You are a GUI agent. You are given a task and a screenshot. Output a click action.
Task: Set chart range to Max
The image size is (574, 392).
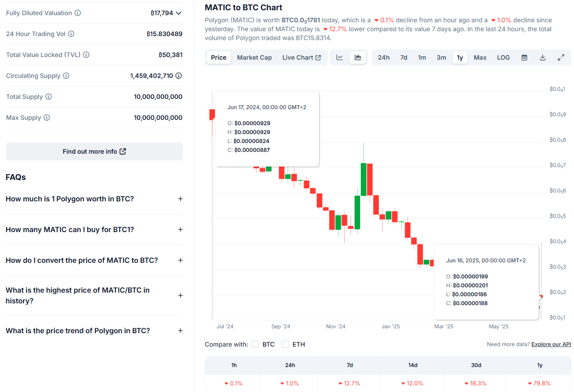point(480,57)
